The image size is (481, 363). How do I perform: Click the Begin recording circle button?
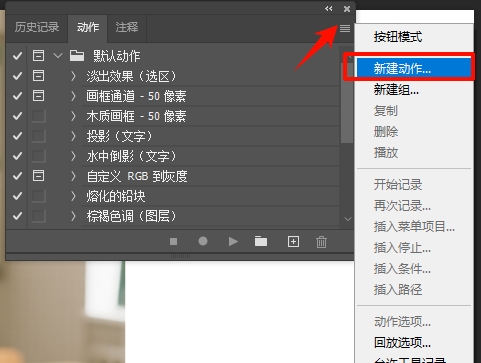(x=203, y=241)
